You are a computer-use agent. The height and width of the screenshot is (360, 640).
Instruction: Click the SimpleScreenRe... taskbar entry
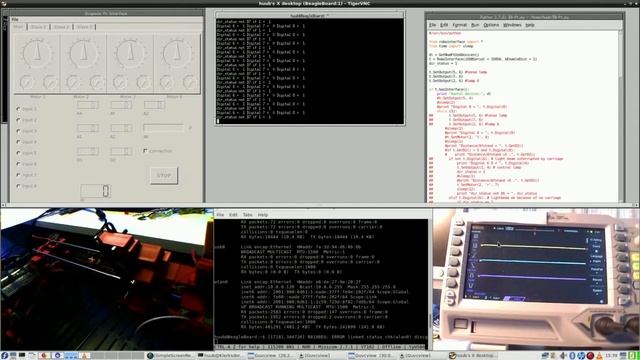point(169,356)
